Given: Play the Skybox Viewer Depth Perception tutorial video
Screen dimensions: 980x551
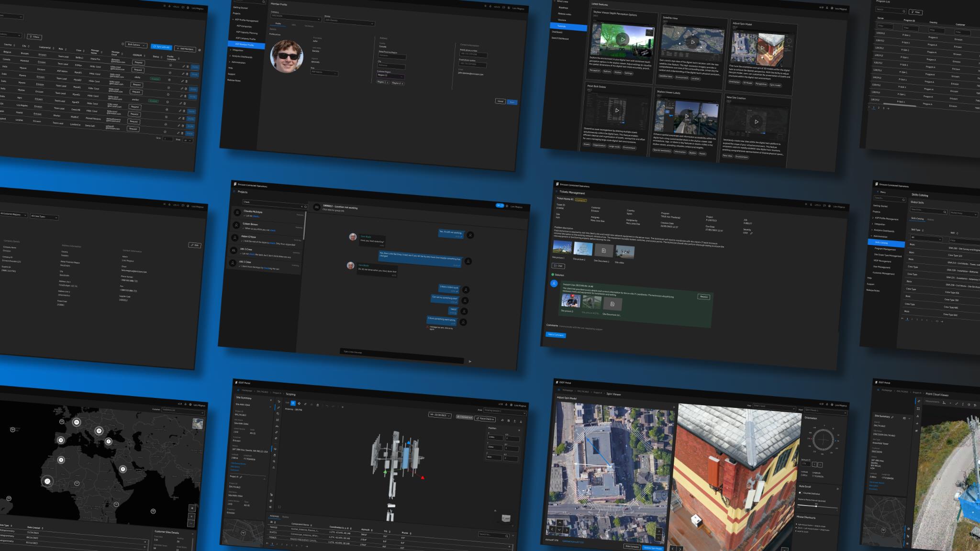Looking at the screenshot, I should (x=622, y=39).
